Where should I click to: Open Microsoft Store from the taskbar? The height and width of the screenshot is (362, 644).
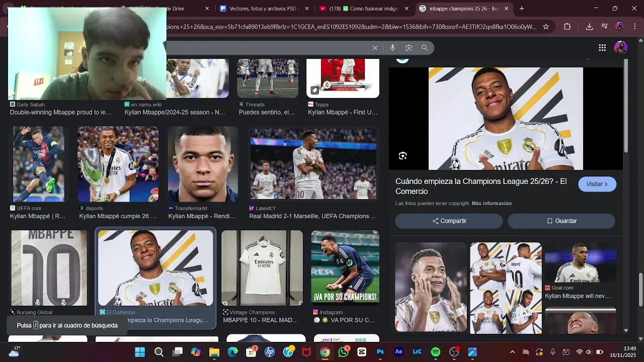[x=251, y=352]
